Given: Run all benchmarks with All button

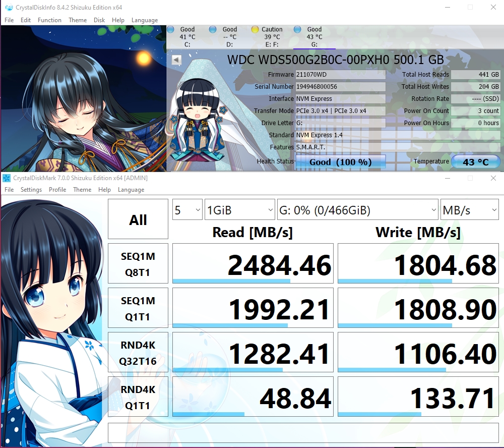Looking at the screenshot, I should pyautogui.click(x=138, y=219).
